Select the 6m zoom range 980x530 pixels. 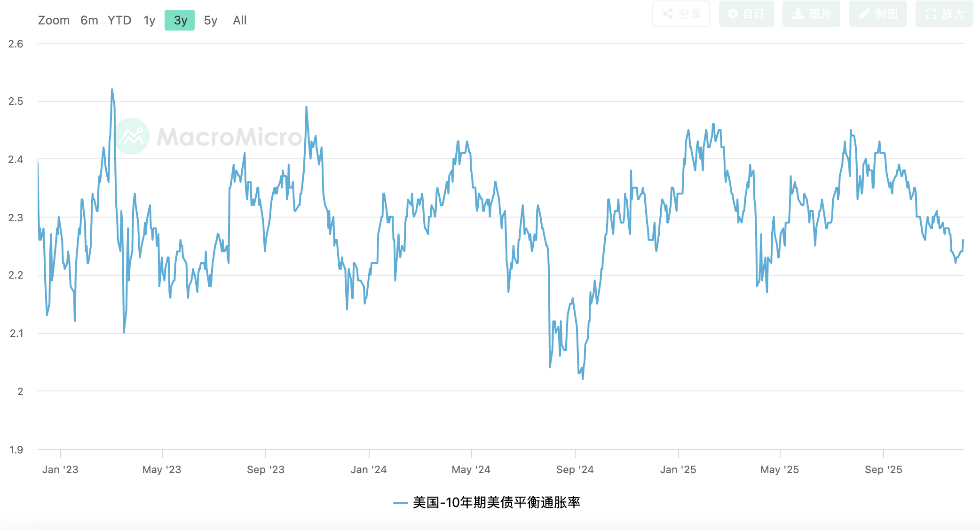point(89,20)
